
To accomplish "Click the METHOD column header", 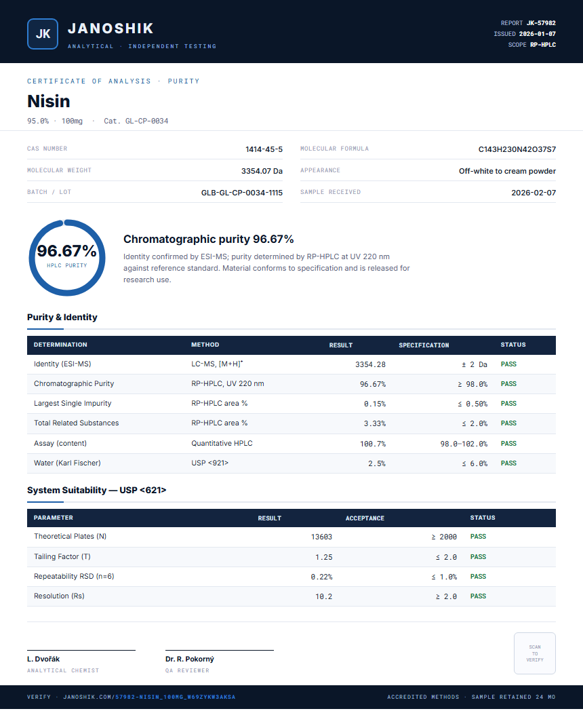I will (x=205, y=345).
